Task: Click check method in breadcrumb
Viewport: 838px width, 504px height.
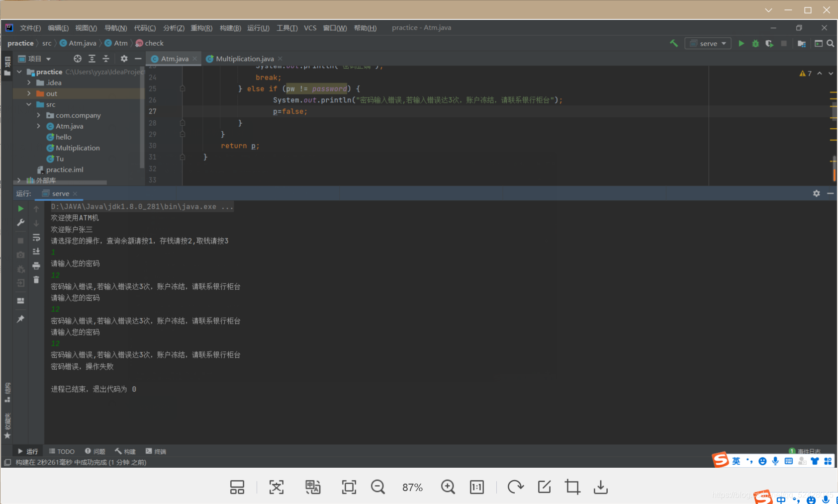Action: click(x=150, y=43)
